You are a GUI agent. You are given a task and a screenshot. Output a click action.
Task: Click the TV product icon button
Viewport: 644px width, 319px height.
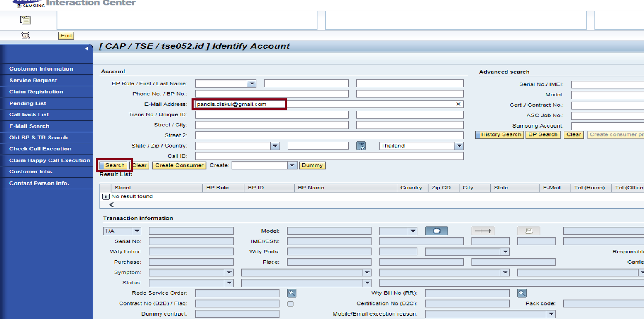(437, 231)
